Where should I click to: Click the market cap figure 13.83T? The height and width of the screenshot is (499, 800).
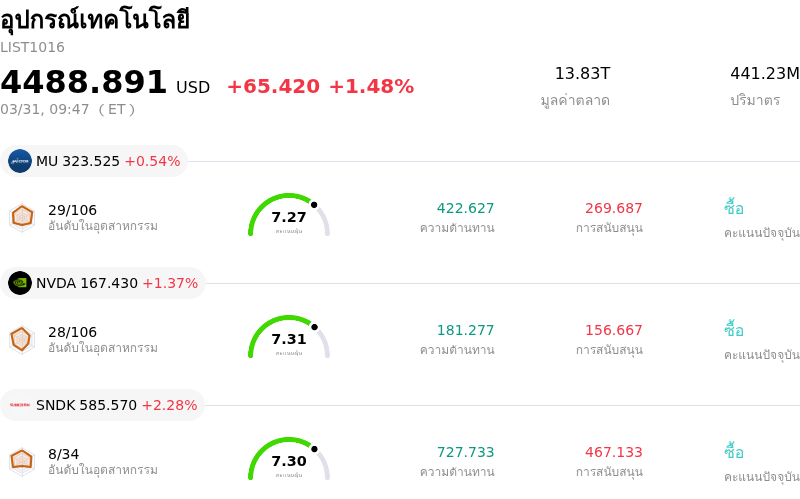click(x=582, y=74)
